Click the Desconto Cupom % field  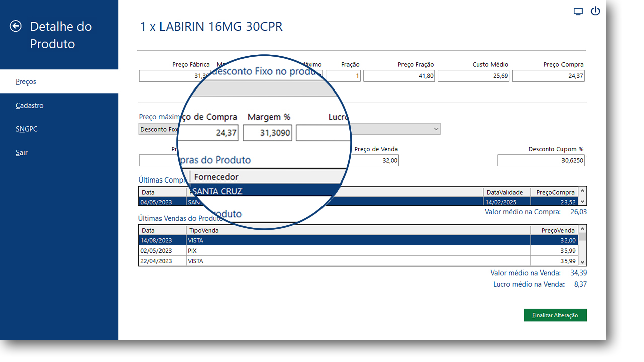coord(541,160)
